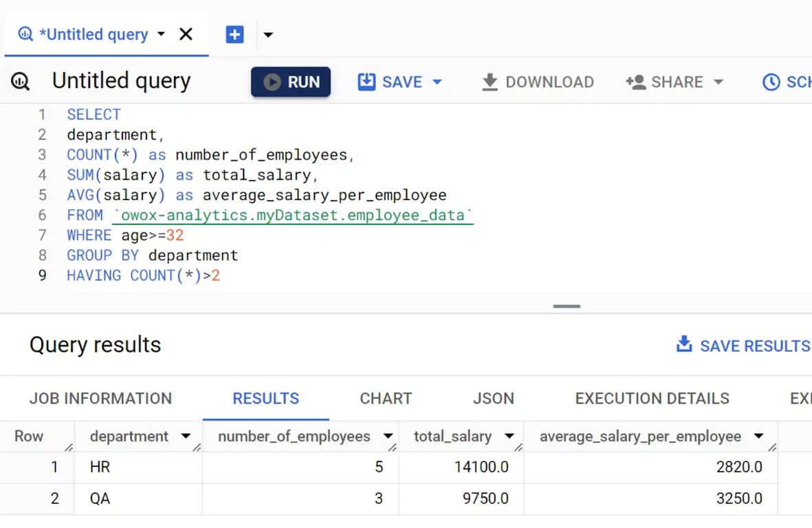
Task: Click the editor pane drag handle bar
Action: point(567,307)
